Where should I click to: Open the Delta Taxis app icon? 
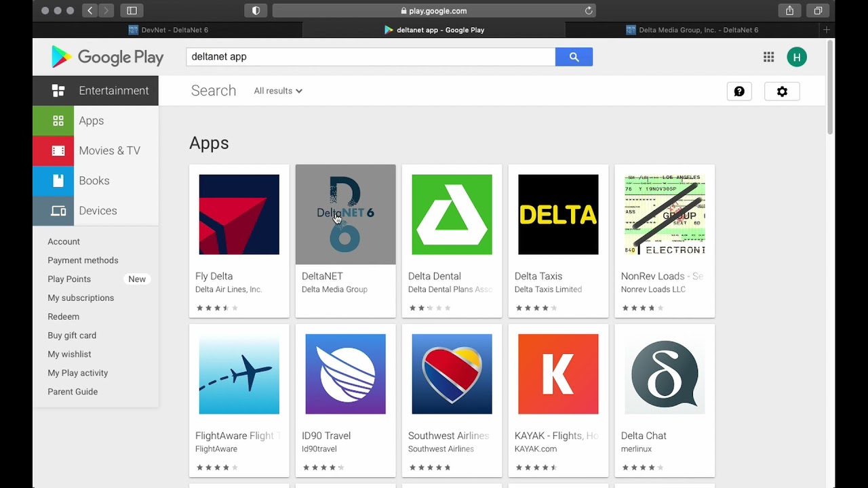[558, 214]
